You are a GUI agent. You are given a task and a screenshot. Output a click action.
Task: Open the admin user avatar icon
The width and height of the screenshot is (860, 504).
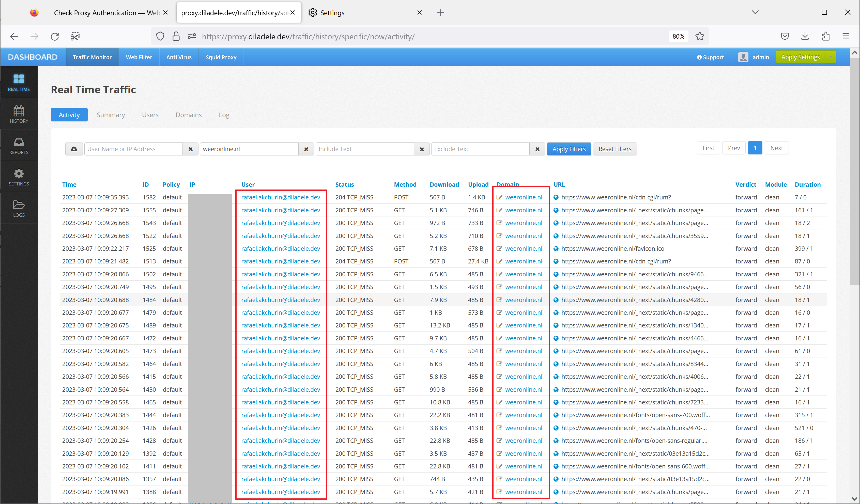pyautogui.click(x=743, y=57)
